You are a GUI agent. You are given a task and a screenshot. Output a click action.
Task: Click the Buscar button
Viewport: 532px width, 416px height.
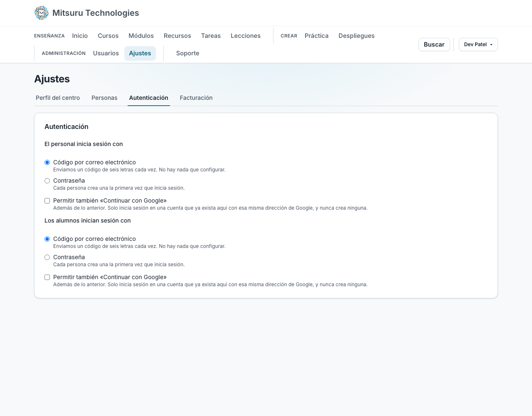click(434, 45)
